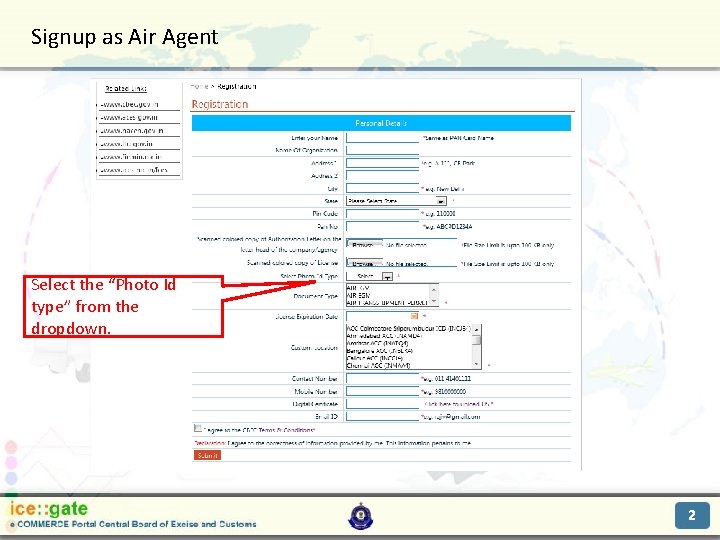Open the fifth related link in sidebar
This screenshot has height=540, width=720.
click(x=131, y=157)
